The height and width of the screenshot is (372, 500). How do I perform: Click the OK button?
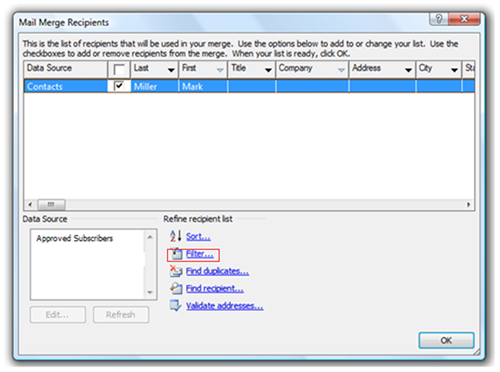(446, 340)
